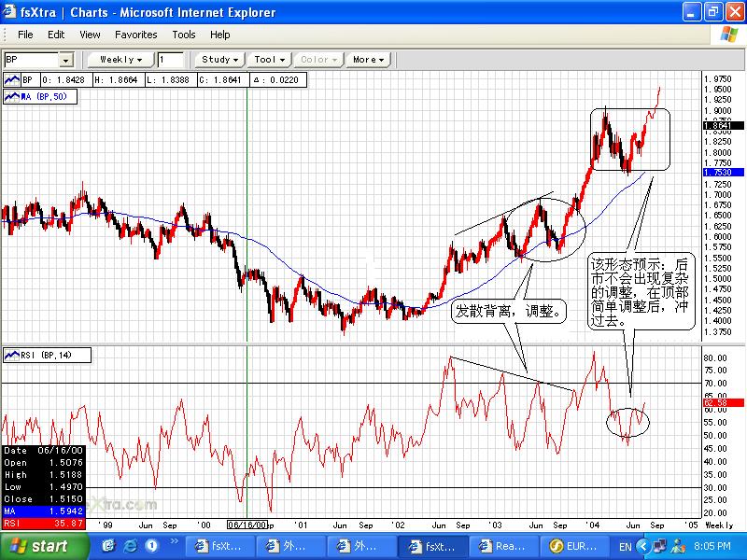
Task: Open the Study dropdown
Action: [219, 60]
